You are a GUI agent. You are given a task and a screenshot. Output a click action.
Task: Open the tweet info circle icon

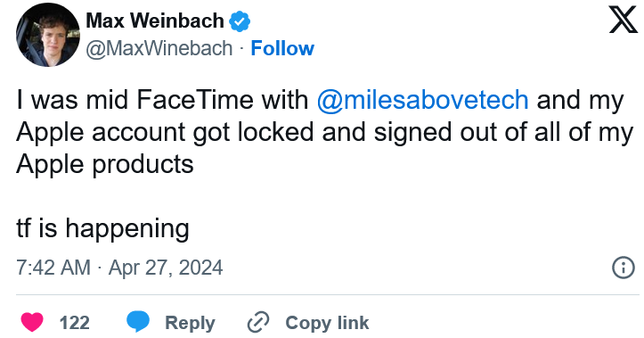[x=624, y=268]
